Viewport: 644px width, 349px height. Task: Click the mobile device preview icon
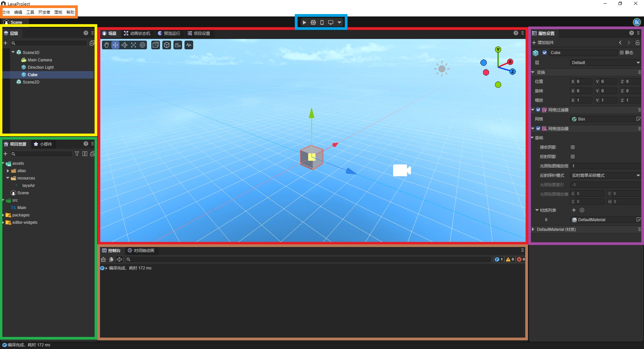pyautogui.click(x=322, y=22)
